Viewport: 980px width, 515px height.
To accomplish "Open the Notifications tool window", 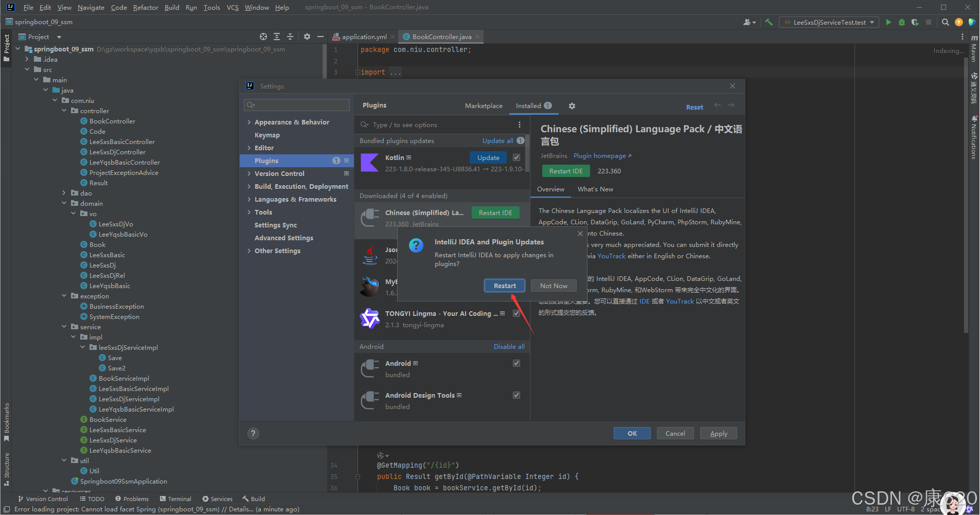I will click(974, 138).
